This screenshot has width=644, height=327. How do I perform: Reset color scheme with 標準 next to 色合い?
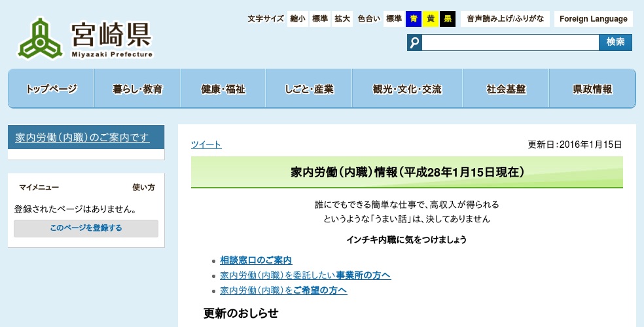tap(394, 19)
